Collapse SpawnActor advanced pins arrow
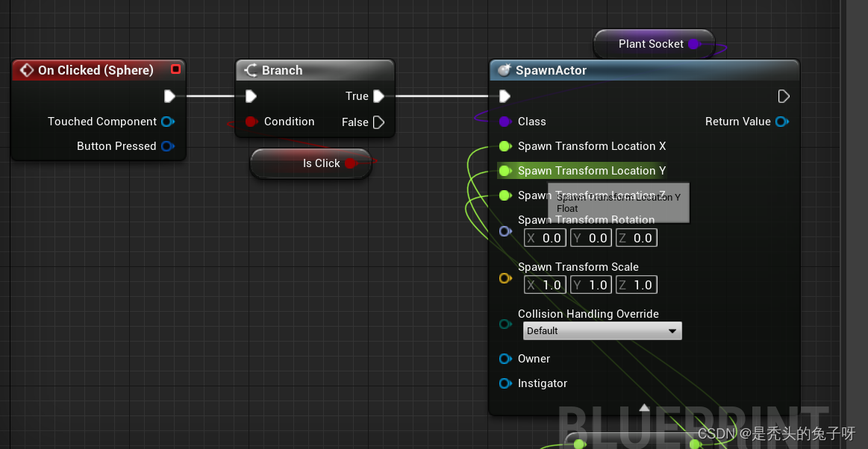This screenshot has width=868, height=449. click(x=644, y=407)
